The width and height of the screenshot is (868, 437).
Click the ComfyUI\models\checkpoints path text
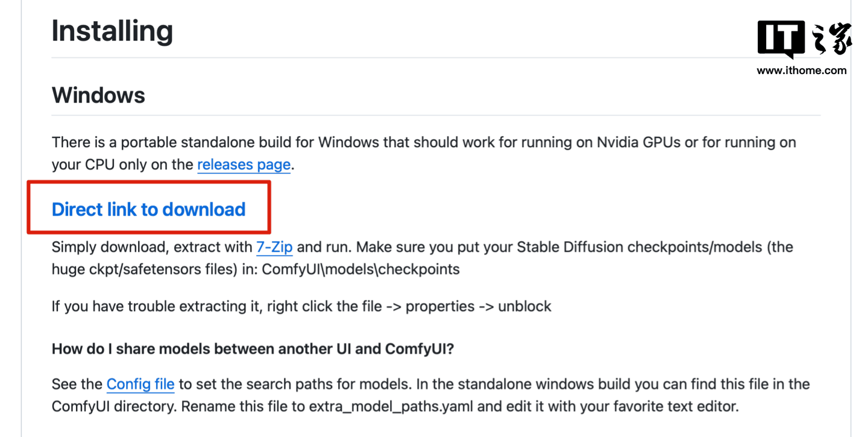click(360, 269)
